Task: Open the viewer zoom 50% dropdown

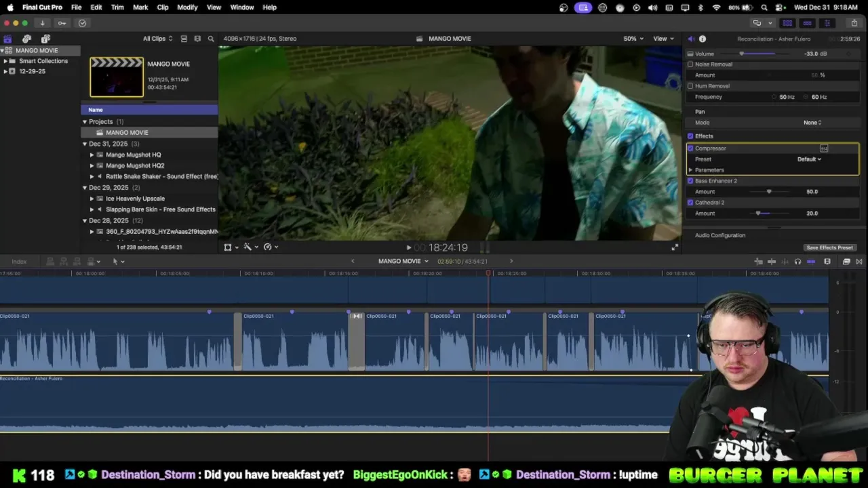Action: 634,39
